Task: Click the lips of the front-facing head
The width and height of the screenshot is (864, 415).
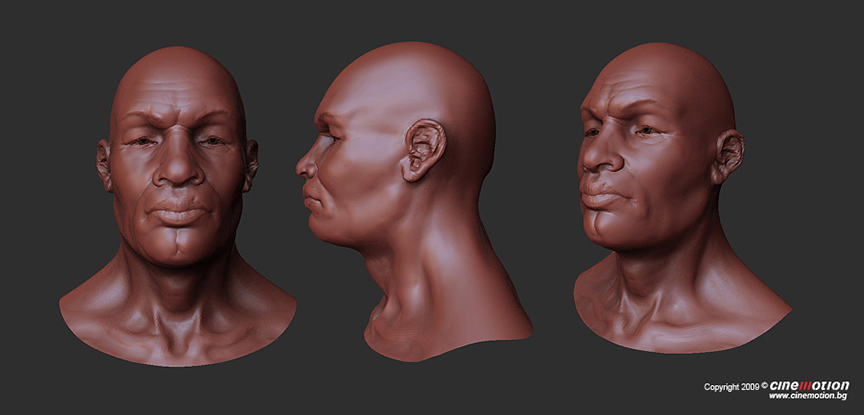Action: [179, 214]
